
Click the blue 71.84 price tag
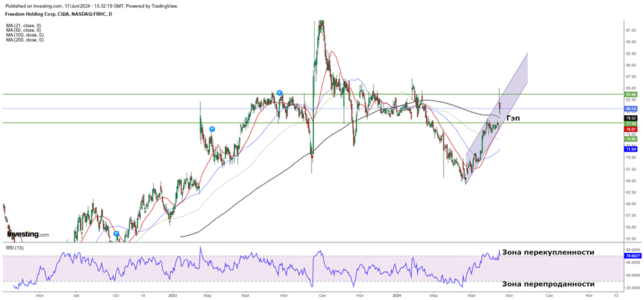(631, 149)
